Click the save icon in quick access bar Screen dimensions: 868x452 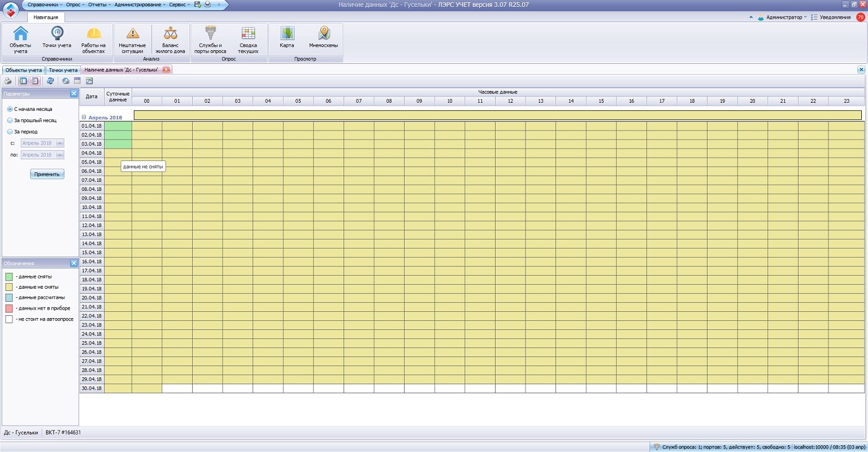coord(198,5)
